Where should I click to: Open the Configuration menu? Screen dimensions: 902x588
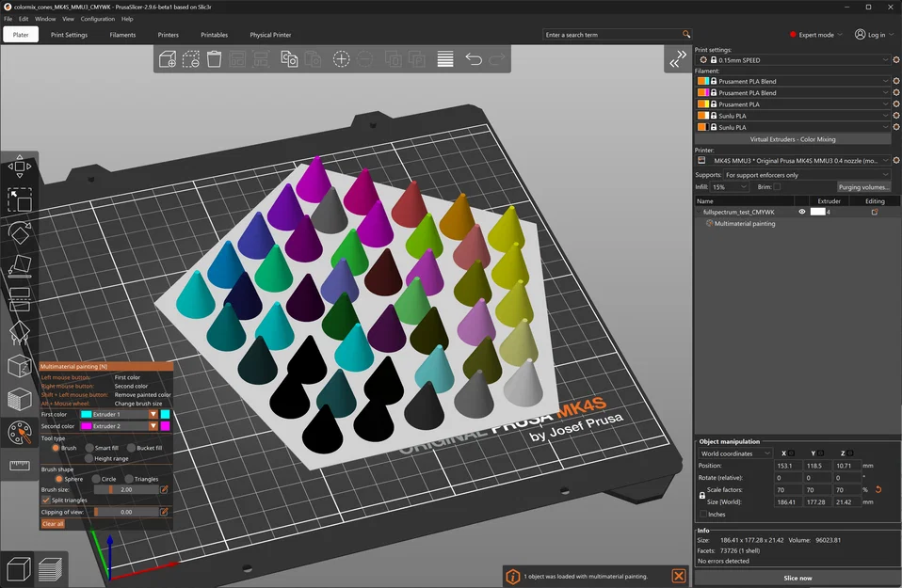tap(97, 19)
